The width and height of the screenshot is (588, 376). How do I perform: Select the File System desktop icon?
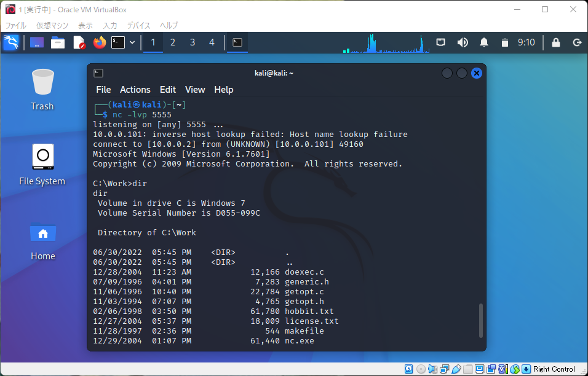(x=42, y=165)
